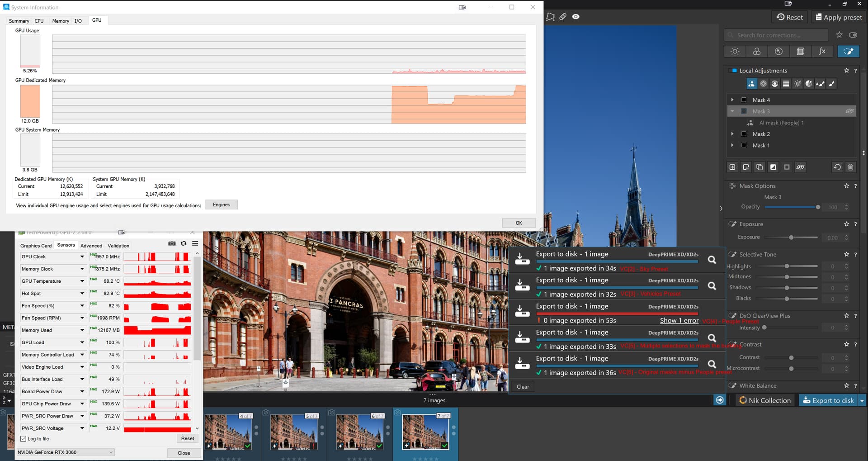The image size is (868, 461).
Task: Click the GPU-Z refresh icon
Action: [184, 243]
